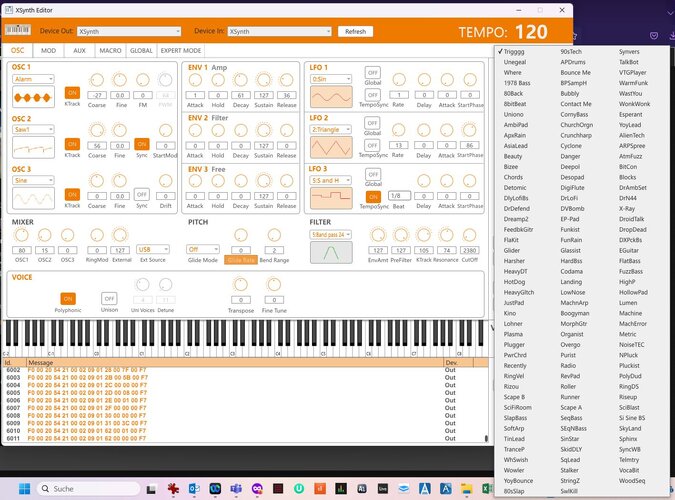This screenshot has height=500, width=675.
Task: Switch to the MACRO tab
Action: click(110, 50)
